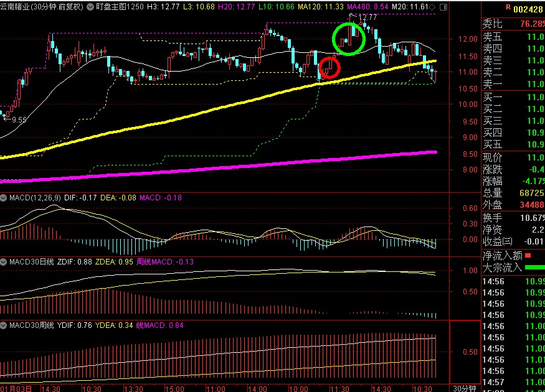This screenshot has width=545, height=392.
Task: Click the L10: 10.66 legend value
Action: tap(277, 7)
